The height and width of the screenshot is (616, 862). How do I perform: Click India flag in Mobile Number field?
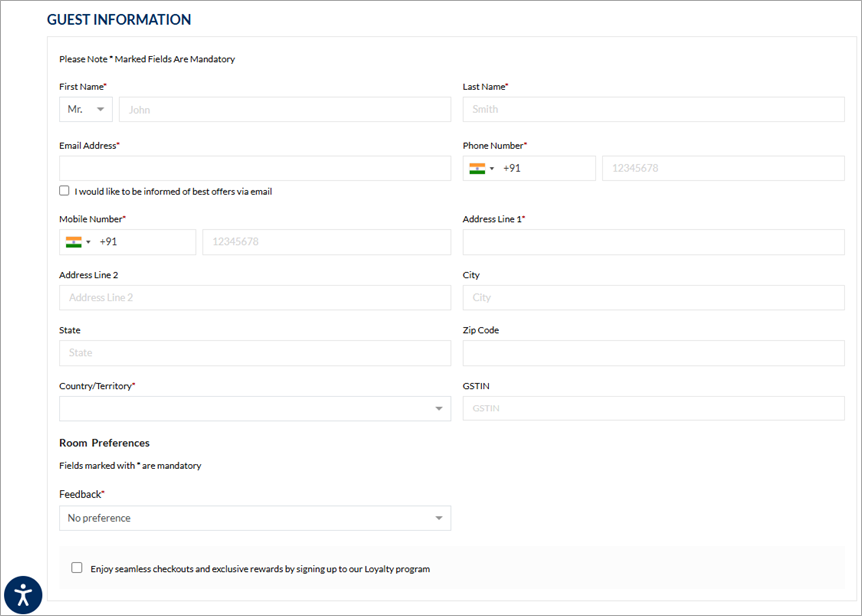coord(74,242)
